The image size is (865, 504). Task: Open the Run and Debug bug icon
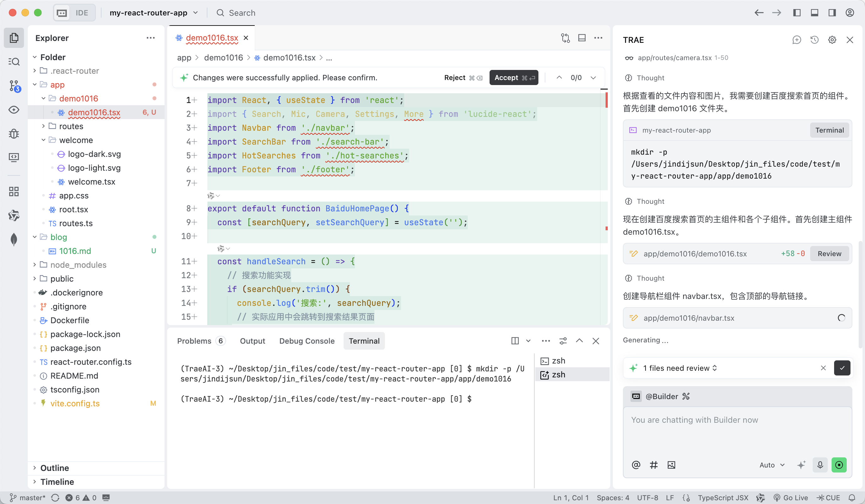14,134
